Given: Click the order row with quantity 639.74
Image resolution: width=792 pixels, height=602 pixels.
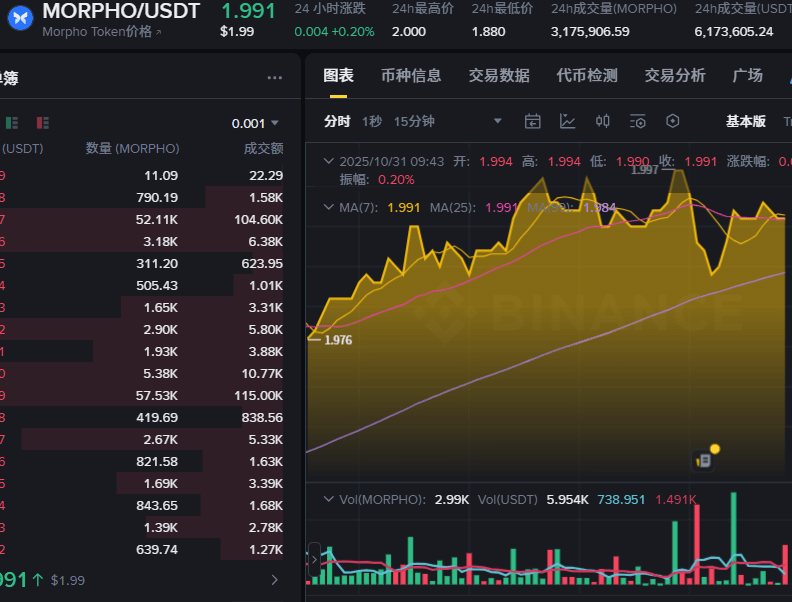Looking at the screenshot, I should (x=141, y=549).
